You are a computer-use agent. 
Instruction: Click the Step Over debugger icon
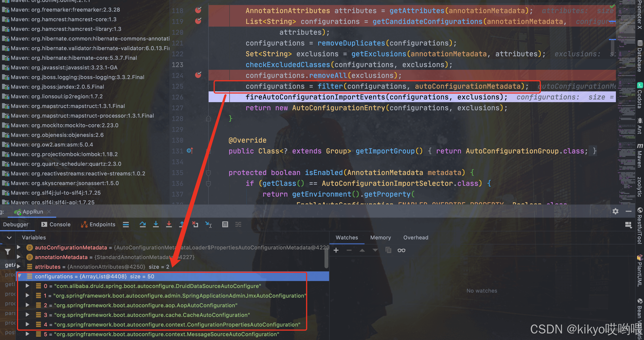(x=143, y=225)
